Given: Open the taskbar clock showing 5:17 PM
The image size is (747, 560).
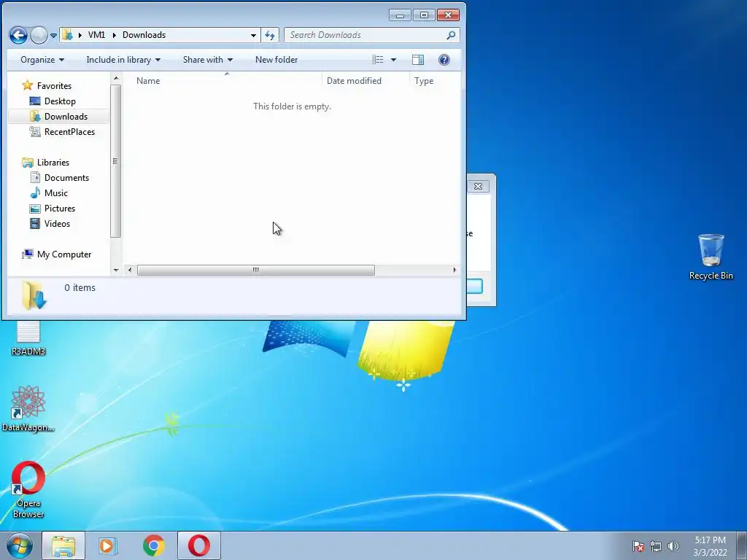Looking at the screenshot, I should coord(710,546).
